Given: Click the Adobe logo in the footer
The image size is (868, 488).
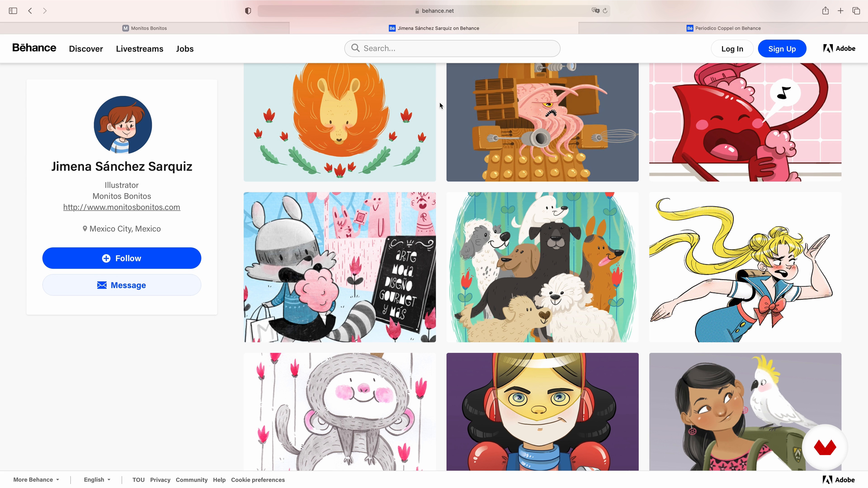Looking at the screenshot, I should tap(839, 480).
